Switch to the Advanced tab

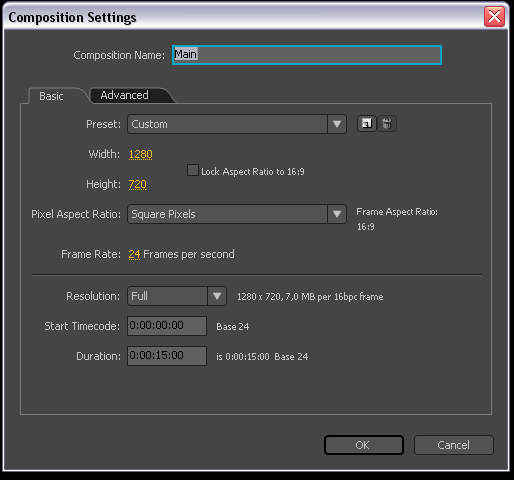tap(125, 95)
